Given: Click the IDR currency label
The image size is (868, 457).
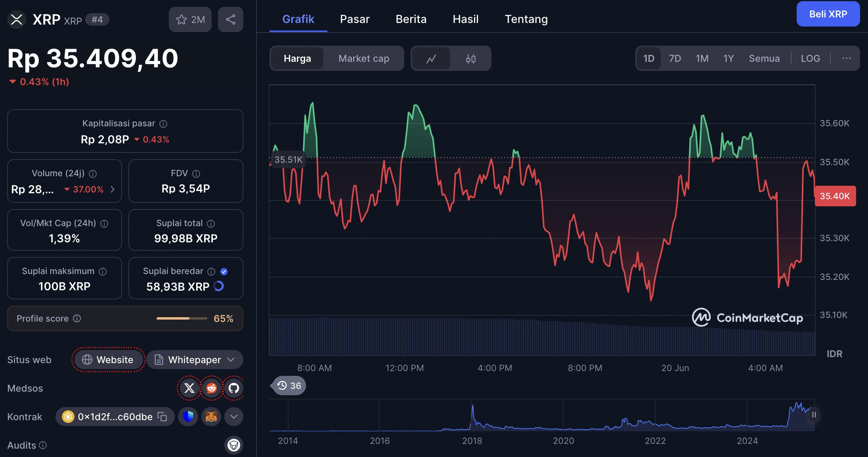Looking at the screenshot, I should pyautogui.click(x=834, y=354).
